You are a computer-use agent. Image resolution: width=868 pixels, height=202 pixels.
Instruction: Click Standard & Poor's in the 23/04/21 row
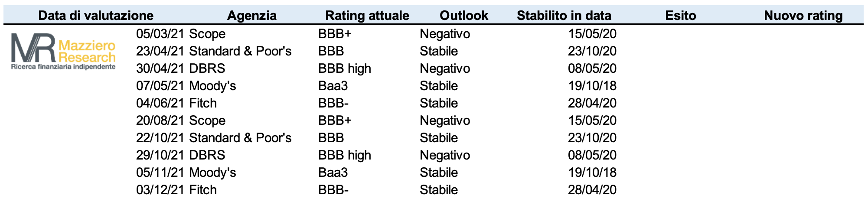(x=241, y=51)
